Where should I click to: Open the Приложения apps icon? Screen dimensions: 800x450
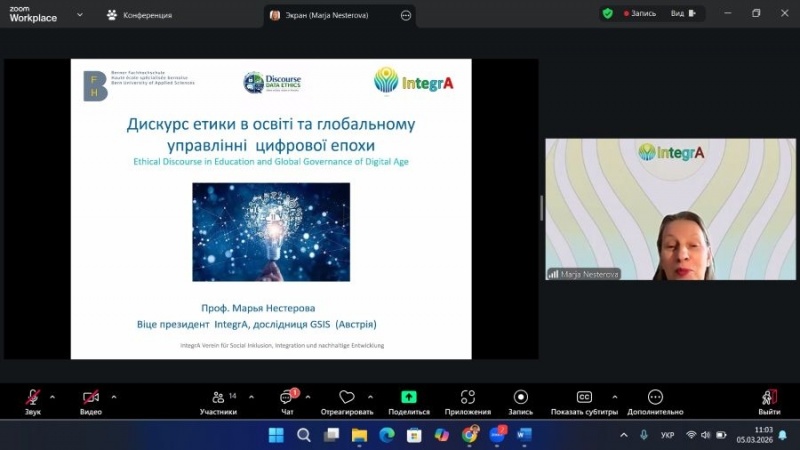pos(467,397)
